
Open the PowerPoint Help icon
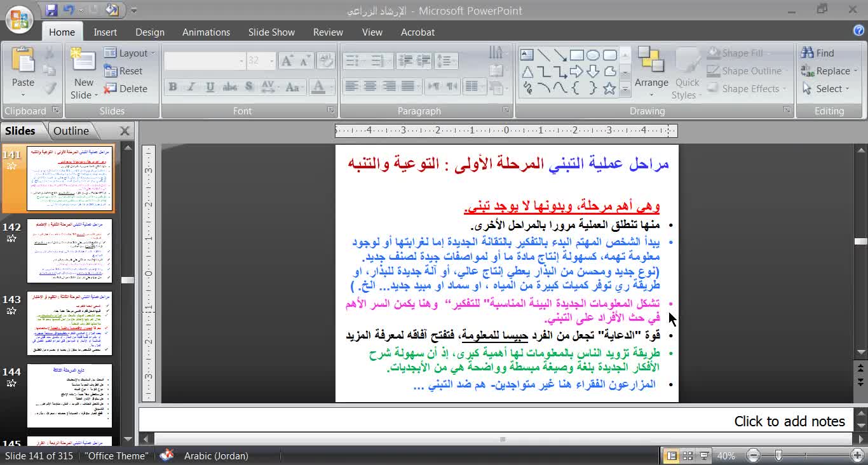(858, 30)
